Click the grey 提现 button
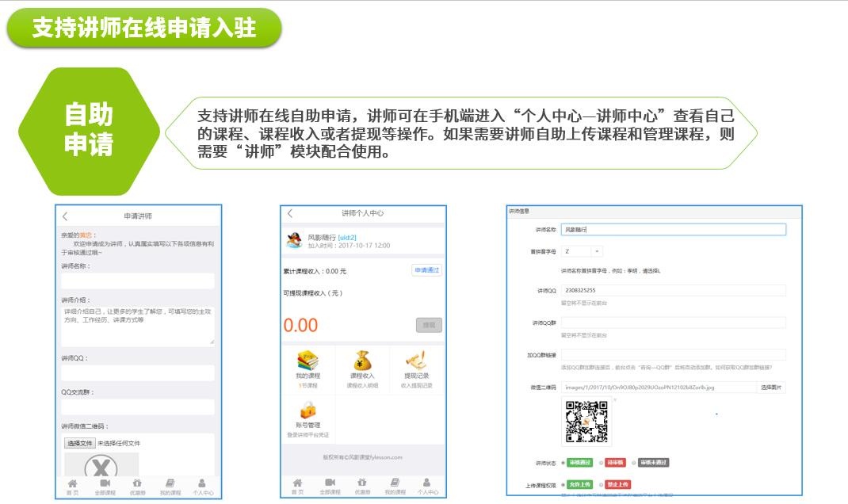848x504 pixels. click(429, 325)
